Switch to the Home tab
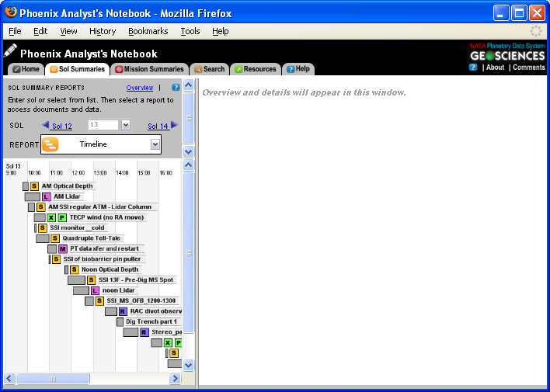The height and width of the screenshot is (392, 550). (x=26, y=69)
